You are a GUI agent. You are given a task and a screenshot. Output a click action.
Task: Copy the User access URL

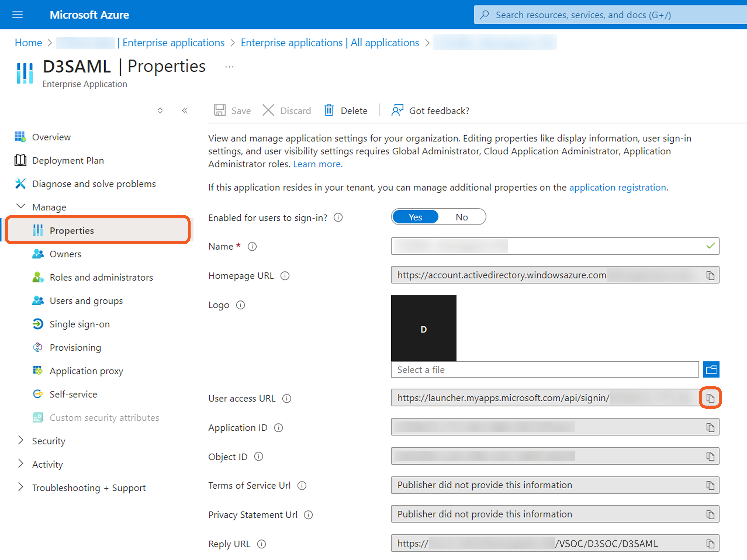(710, 398)
